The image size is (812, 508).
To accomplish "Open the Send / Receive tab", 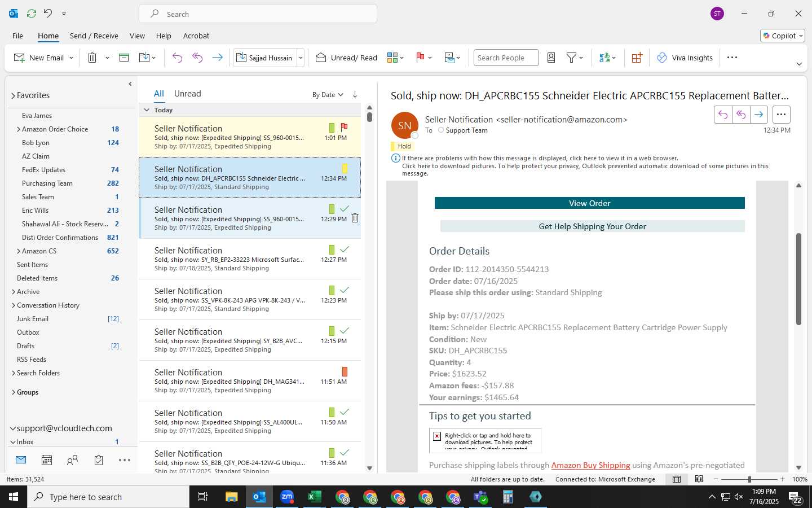I will pos(94,36).
